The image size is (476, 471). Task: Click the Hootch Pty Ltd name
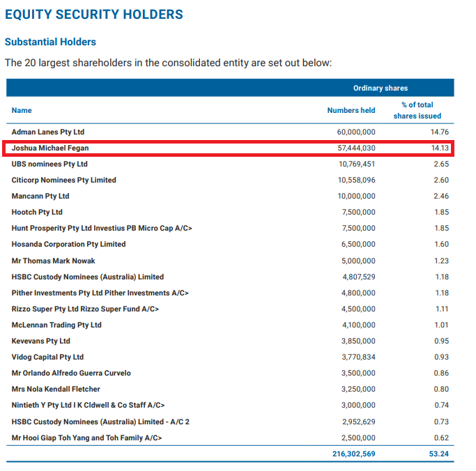pos(37,212)
